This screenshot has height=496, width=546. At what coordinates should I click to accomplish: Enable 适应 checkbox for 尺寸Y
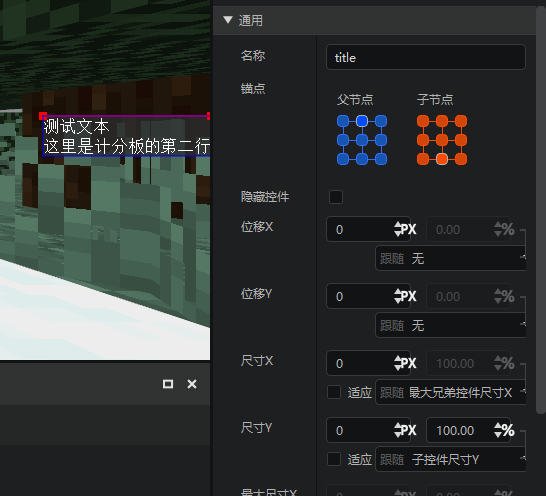[x=334, y=459]
